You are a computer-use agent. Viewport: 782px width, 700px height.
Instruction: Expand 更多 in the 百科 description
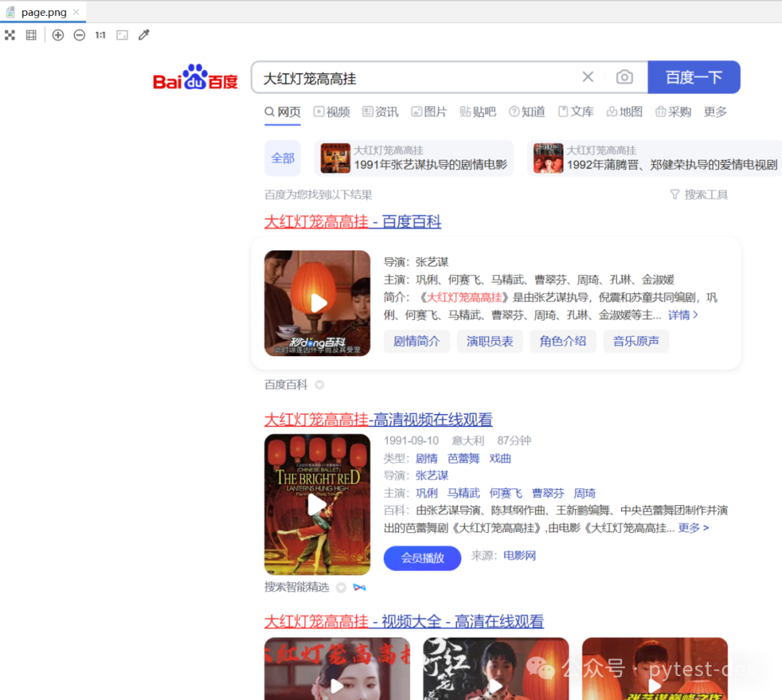tap(693, 528)
